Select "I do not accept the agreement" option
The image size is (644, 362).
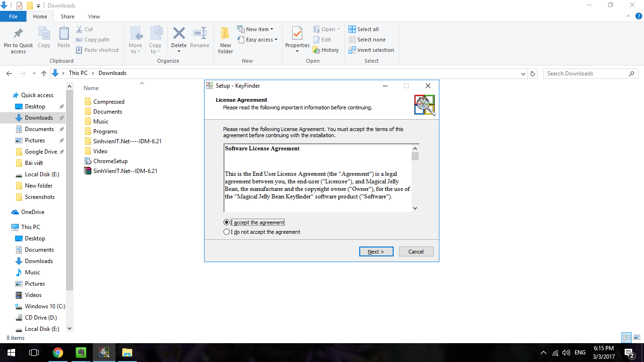227,232
